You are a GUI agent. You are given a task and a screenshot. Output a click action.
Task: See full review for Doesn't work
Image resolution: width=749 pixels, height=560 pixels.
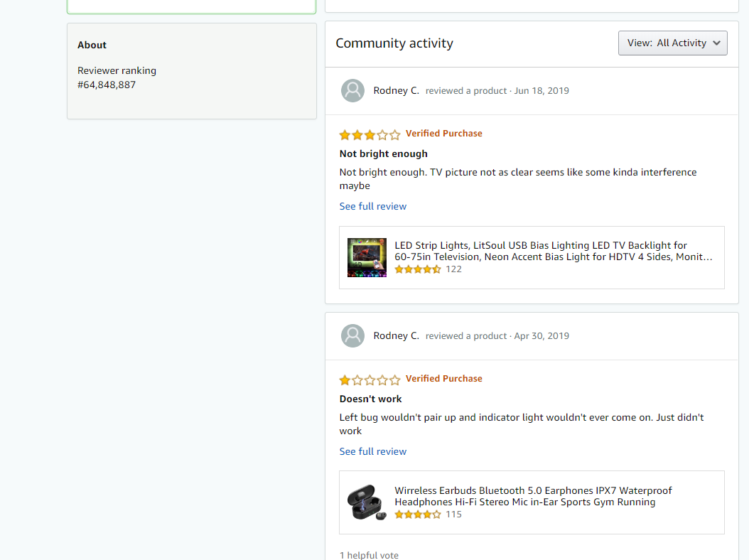(373, 451)
